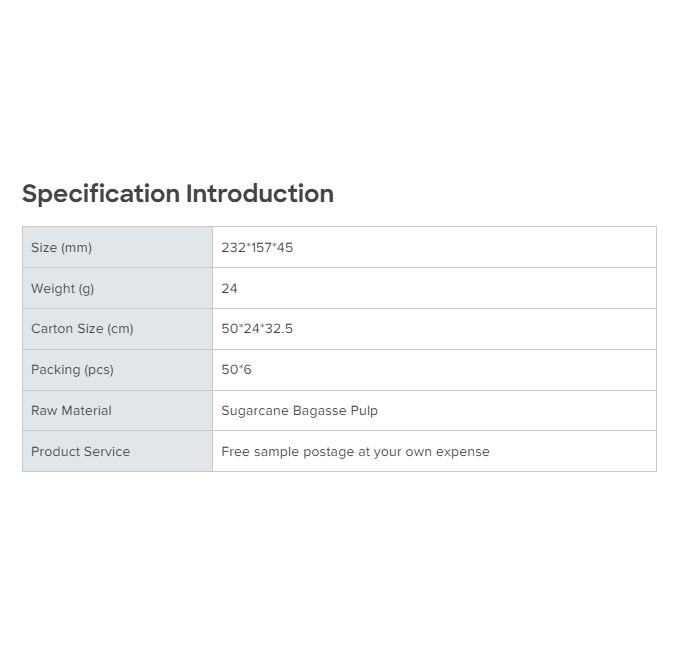Click the weight value 24
The height and width of the screenshot is (661, 674).
point(230,289)
